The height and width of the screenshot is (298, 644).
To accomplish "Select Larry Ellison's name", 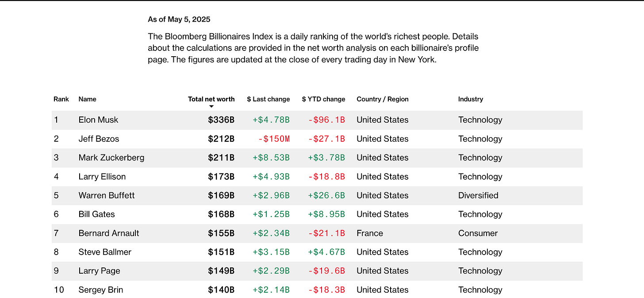I will click(102, 177).
